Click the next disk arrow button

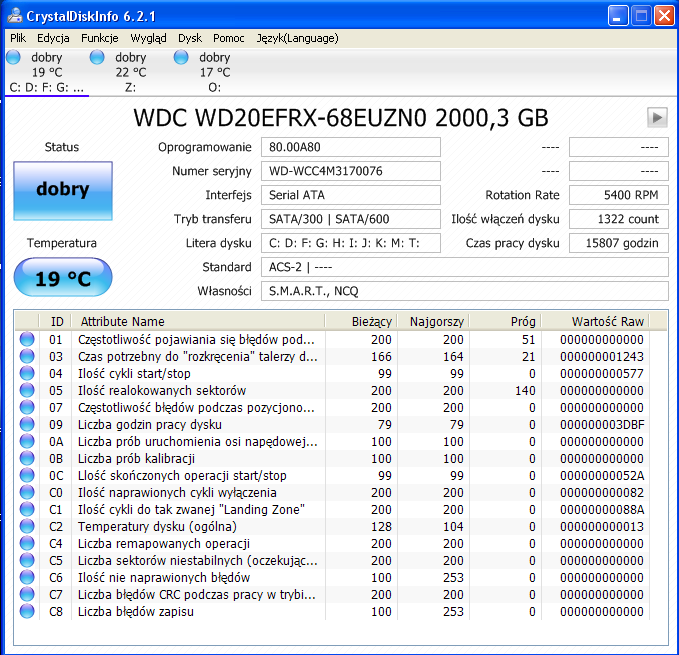pyautogui.click(x=657, y=117)
